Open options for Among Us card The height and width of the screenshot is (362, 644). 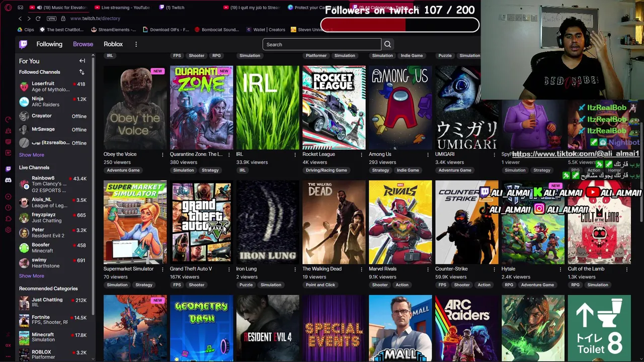pyautogui.click(x=428, y=154)
